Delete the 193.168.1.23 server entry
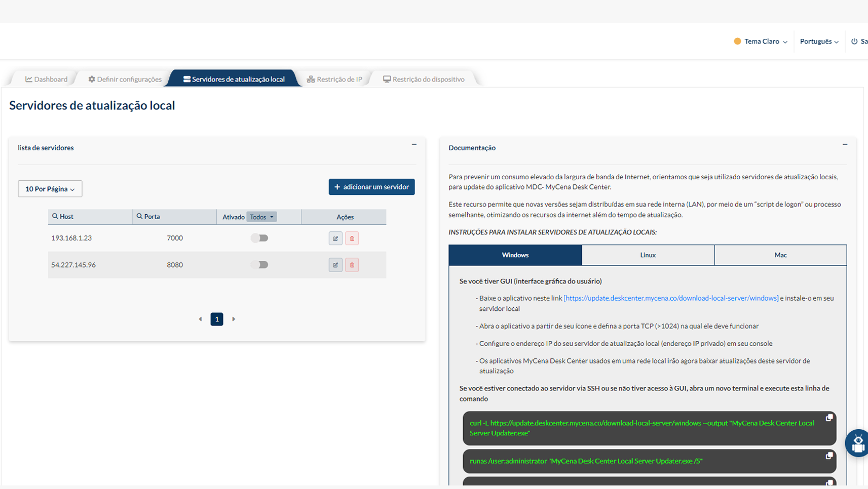The height and width of the screenshot is (489, 868). (x=352, y=238)
